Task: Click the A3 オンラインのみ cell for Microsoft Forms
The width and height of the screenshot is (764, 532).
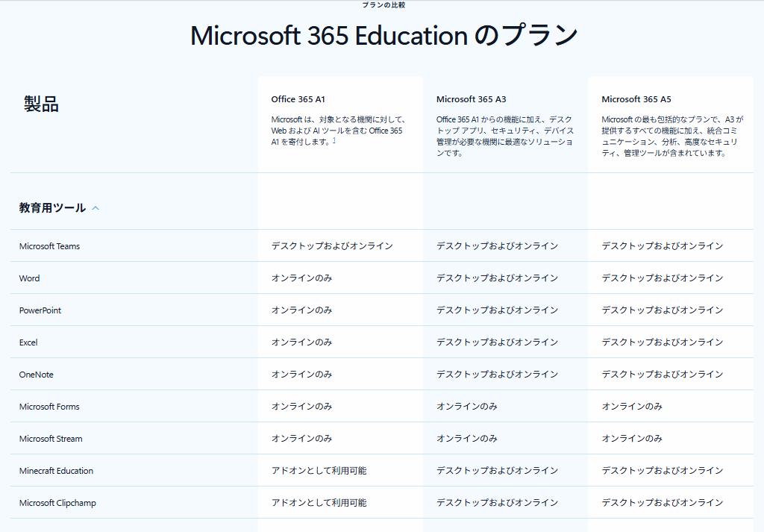Action: (x=467, y=407)
